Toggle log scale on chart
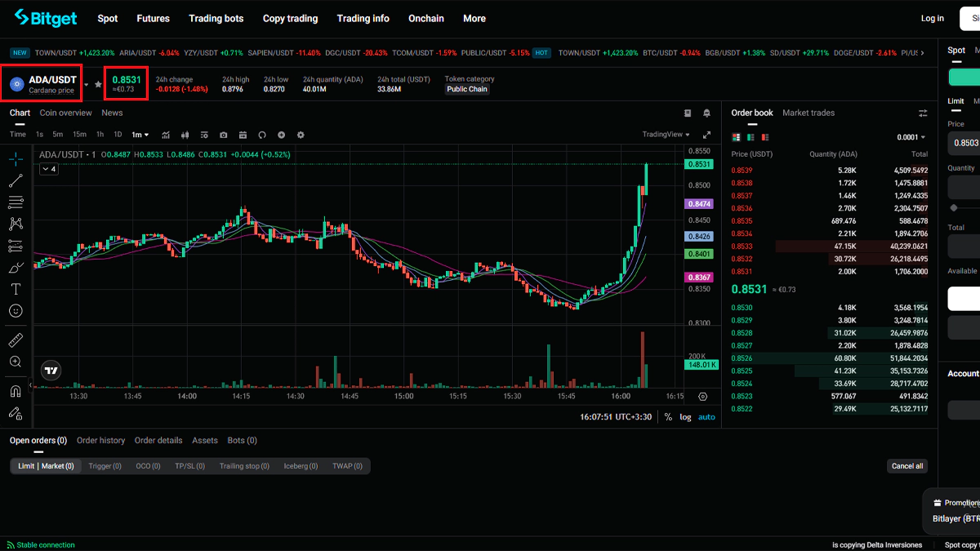980x551 pixels. [685, 417]
